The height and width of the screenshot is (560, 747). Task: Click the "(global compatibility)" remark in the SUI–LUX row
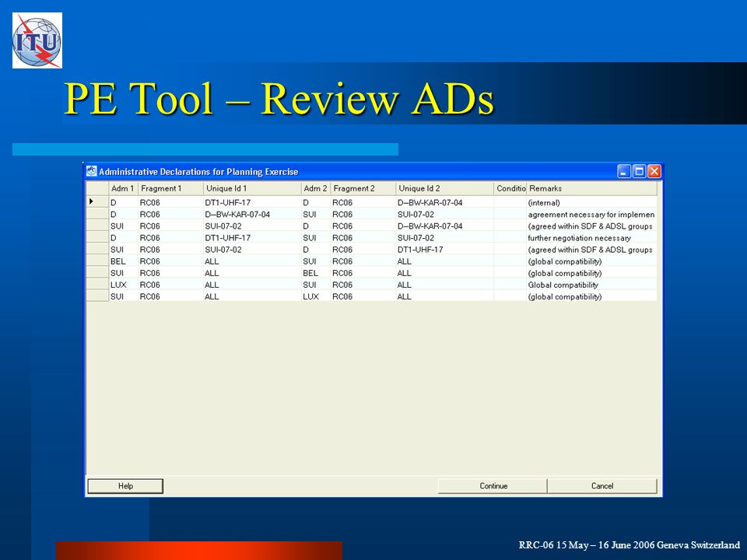click(591, 296)
